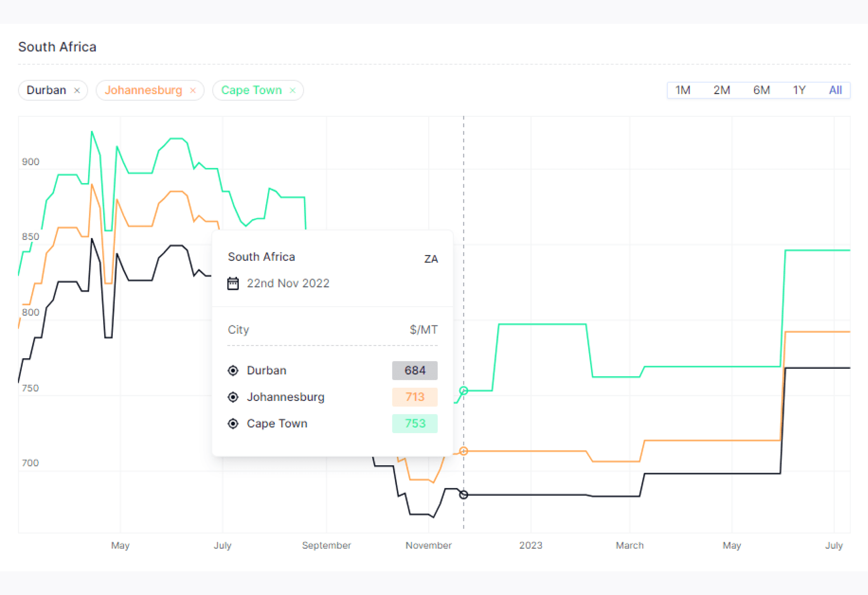Click the Johannesburg radio marker in tooltip

pyautogui.click(x=233, y=397)
